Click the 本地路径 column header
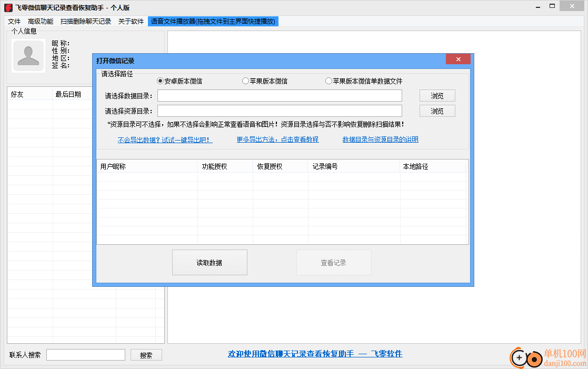Image resolution: width=588 pixels, height=369 pixels. pos(433,166)
